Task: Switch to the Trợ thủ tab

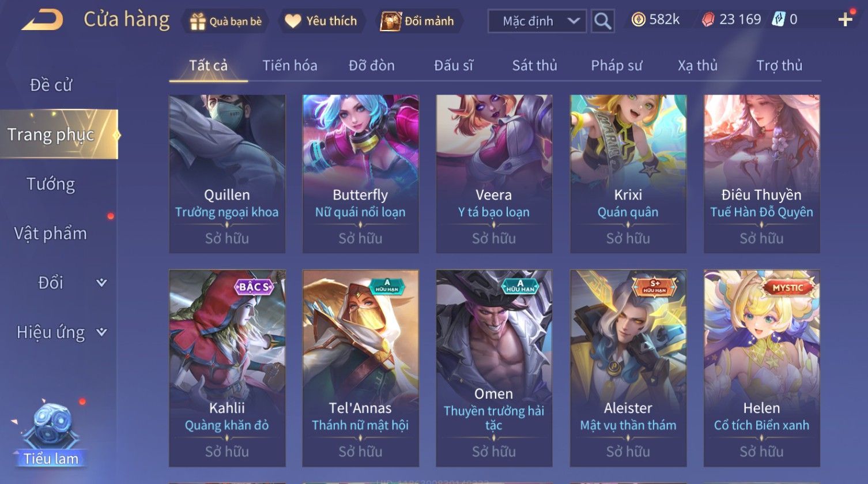Action: coord(779,65)
